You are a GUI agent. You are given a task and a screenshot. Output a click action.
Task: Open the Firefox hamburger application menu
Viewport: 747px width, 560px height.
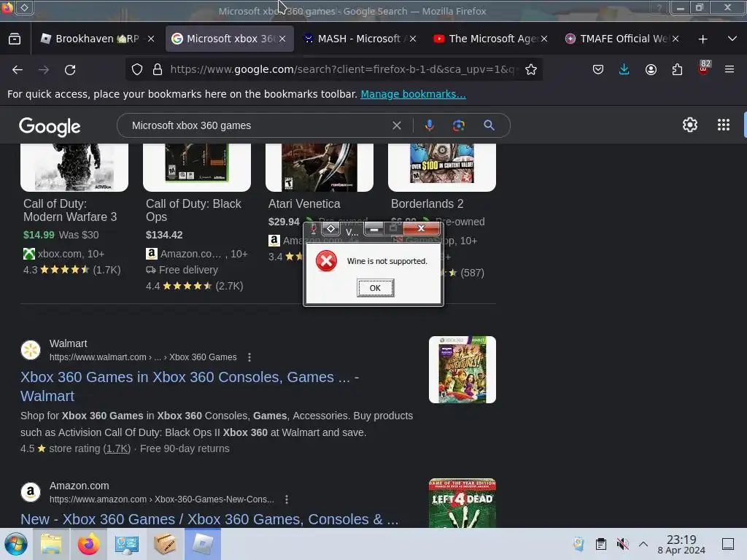click(729, 69)
